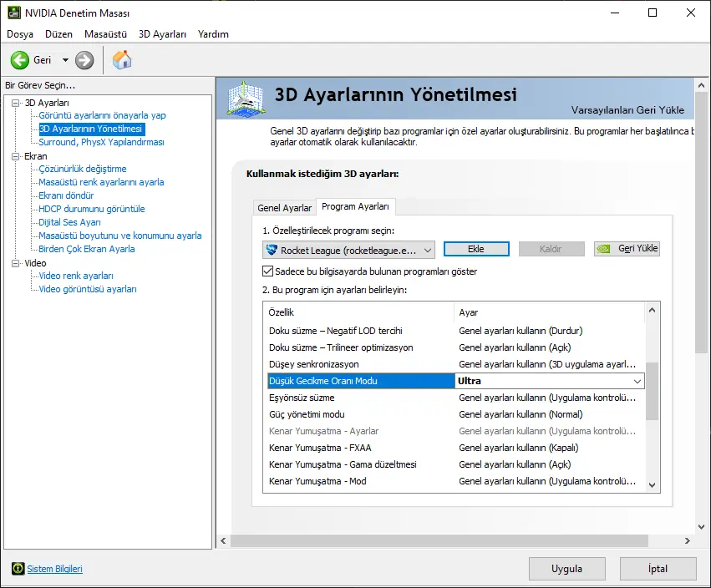Click the grey forward arrow icon
The width and height of the screenshot is (711, 588).
tap(84, 60)
